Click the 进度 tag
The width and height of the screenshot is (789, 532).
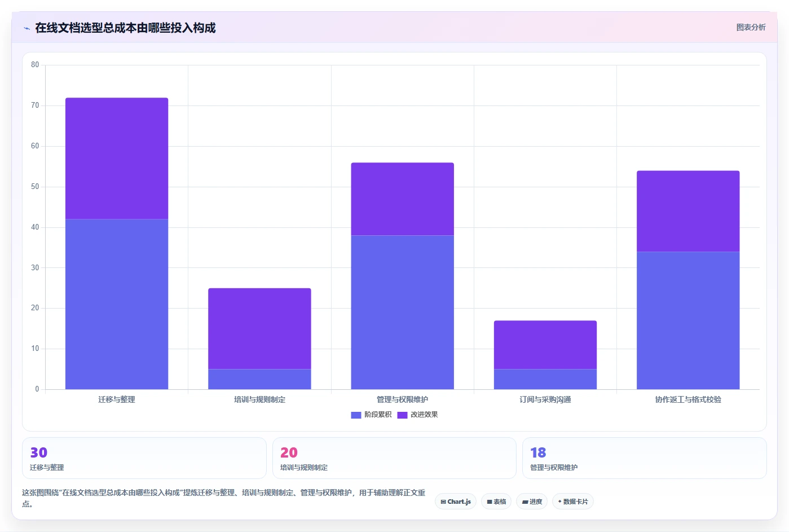tap(532, 502)
